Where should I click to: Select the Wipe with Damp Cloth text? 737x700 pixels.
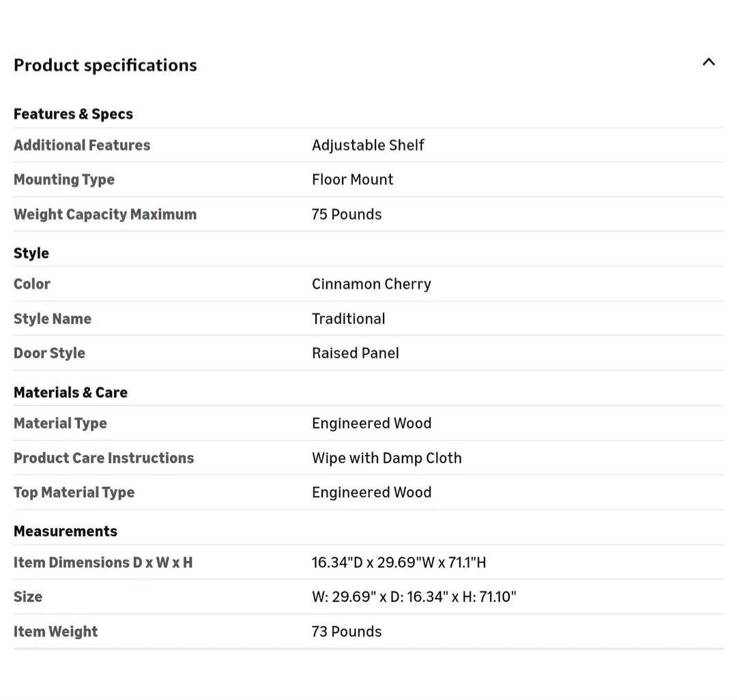[x=386, y=458]
